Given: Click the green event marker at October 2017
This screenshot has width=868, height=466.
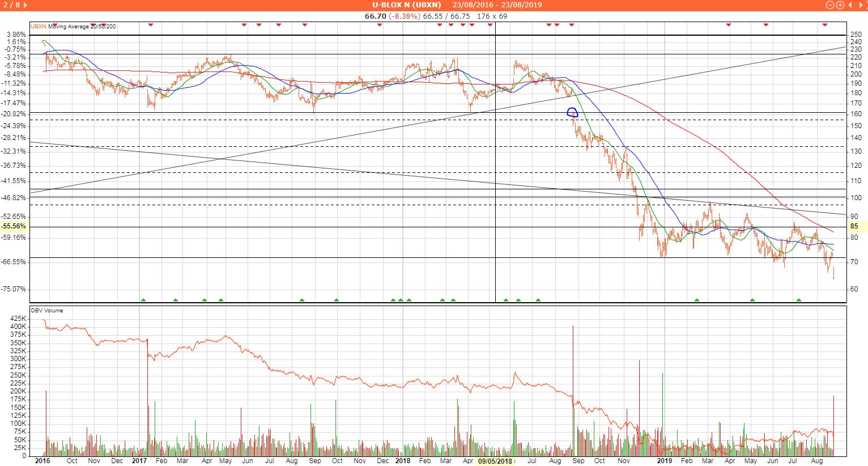Looking at the screenshot, I should click(337, 300).
